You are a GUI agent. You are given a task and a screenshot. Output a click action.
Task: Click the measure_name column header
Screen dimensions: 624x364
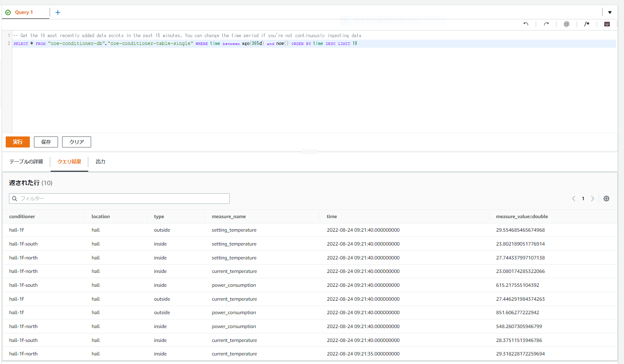tap(229, 217)
